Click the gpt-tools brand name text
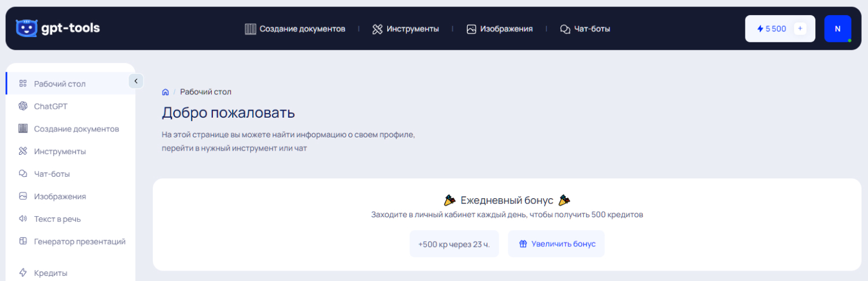 (70, 28)
